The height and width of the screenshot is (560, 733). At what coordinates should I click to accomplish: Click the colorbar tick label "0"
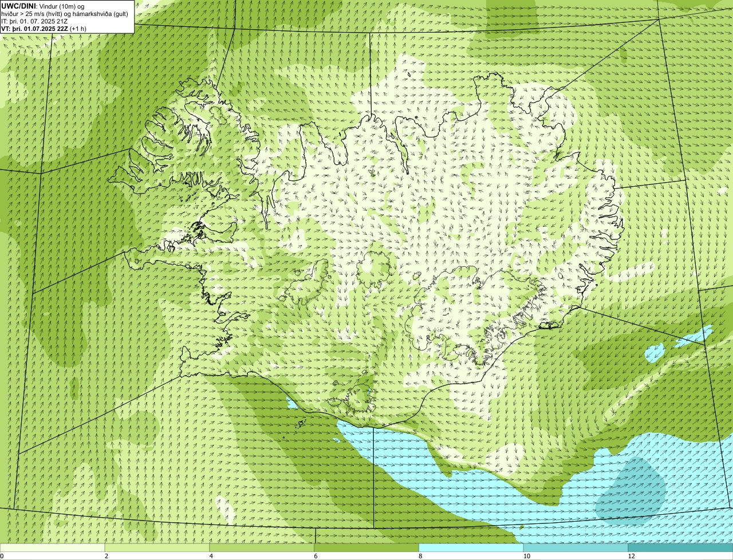coord(2,556)
